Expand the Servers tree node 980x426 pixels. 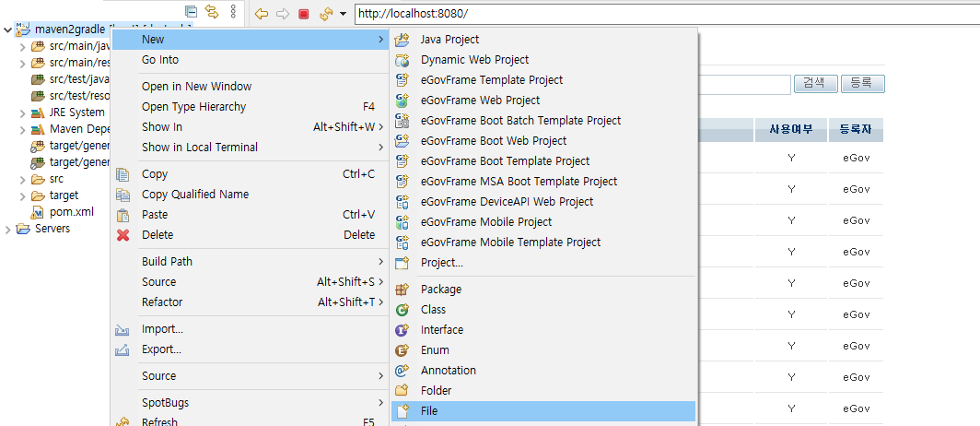click(x=8, y=229)
